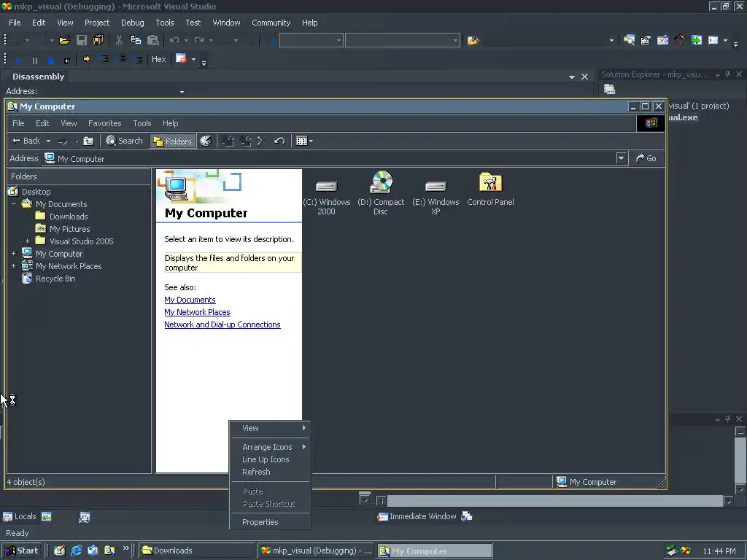Image resolution: width=747 pixels, height=560 pixels.
Task: Toggle the Folders pane button
Action: click(x=172, y=141)
